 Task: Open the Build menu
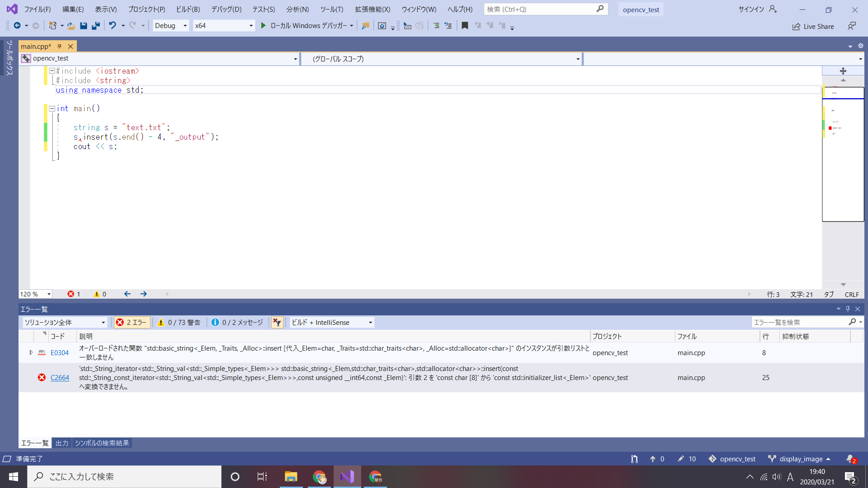[188, 9]
